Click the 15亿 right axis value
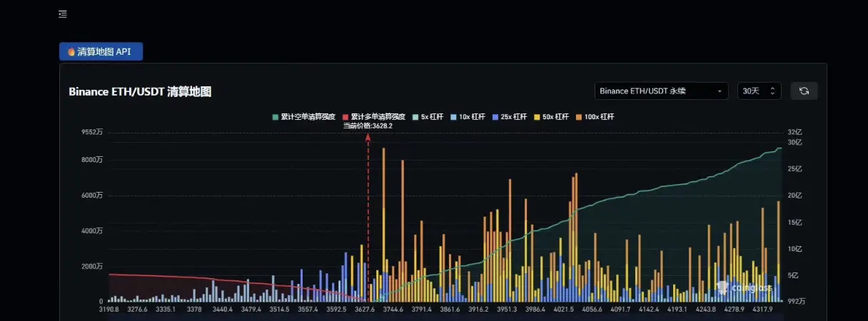 coord(794,223)
